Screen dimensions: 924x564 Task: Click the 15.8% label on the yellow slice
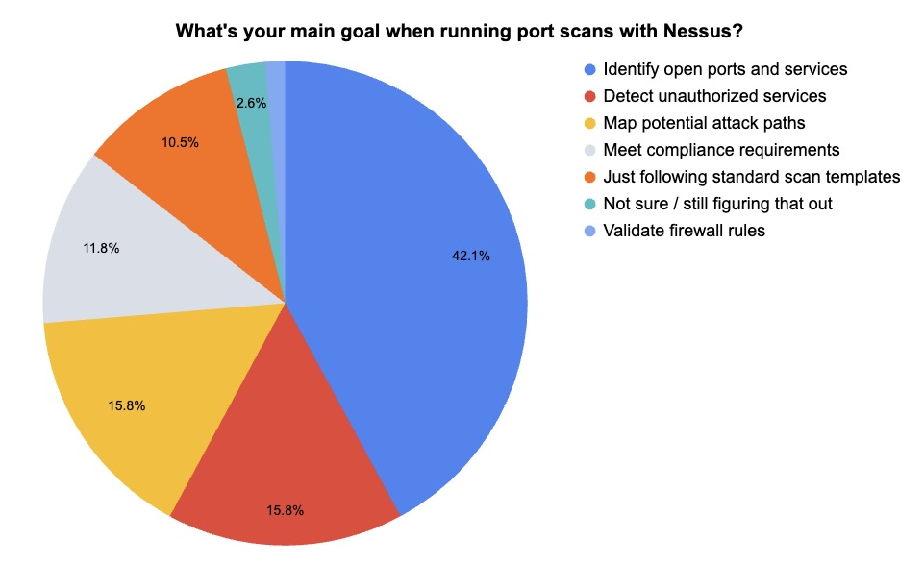tap(126, 405)
